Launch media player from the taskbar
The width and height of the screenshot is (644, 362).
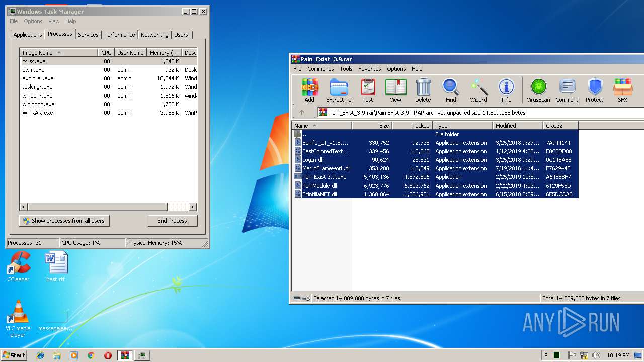coord(74,355)
